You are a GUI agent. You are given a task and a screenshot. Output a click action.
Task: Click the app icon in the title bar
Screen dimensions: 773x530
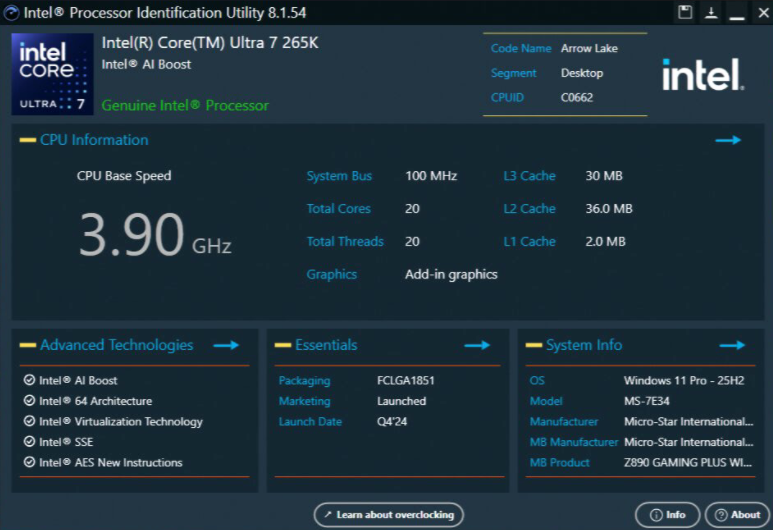[x=11, y=12]
